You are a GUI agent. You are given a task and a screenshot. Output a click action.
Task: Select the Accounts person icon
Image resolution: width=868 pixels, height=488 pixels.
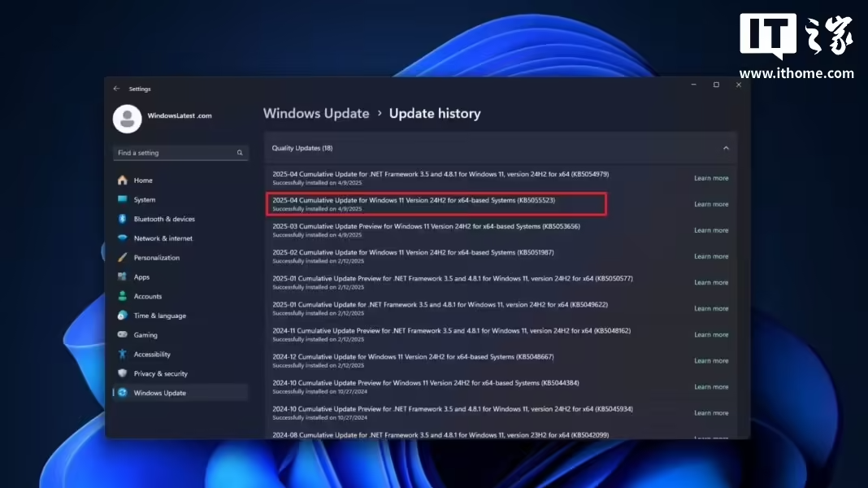[x=122, y=296]
